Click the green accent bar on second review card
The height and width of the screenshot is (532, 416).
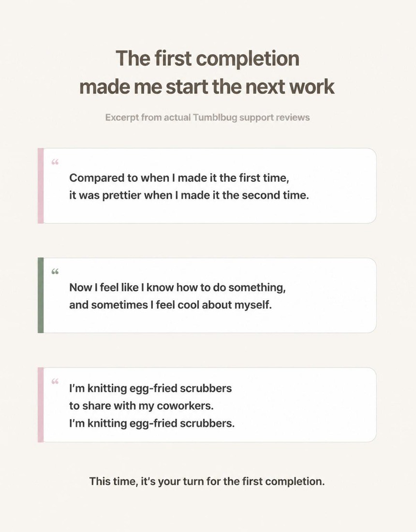click(41, 295)
